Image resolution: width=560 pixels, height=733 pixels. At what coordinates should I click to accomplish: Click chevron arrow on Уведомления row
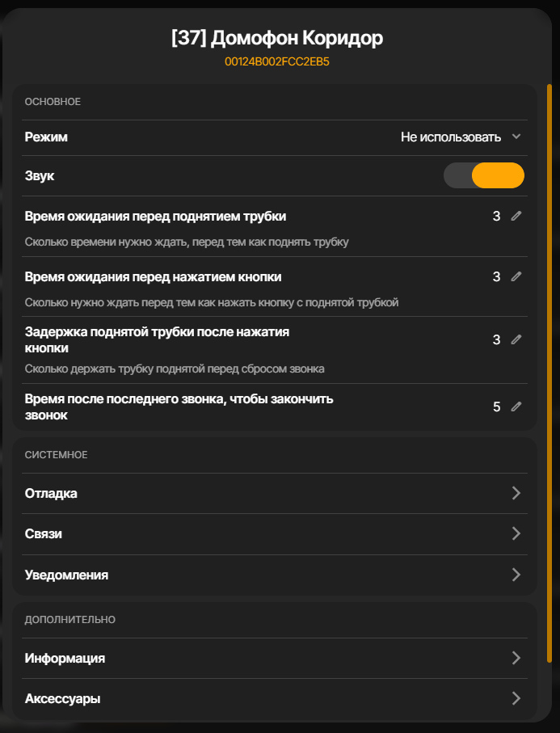[516, 575]
